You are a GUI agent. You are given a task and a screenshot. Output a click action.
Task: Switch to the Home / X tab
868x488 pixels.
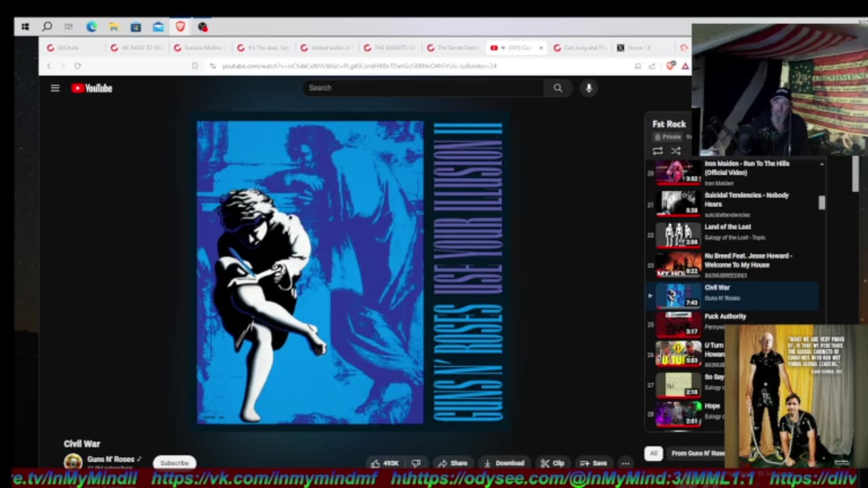click(644, 47)
